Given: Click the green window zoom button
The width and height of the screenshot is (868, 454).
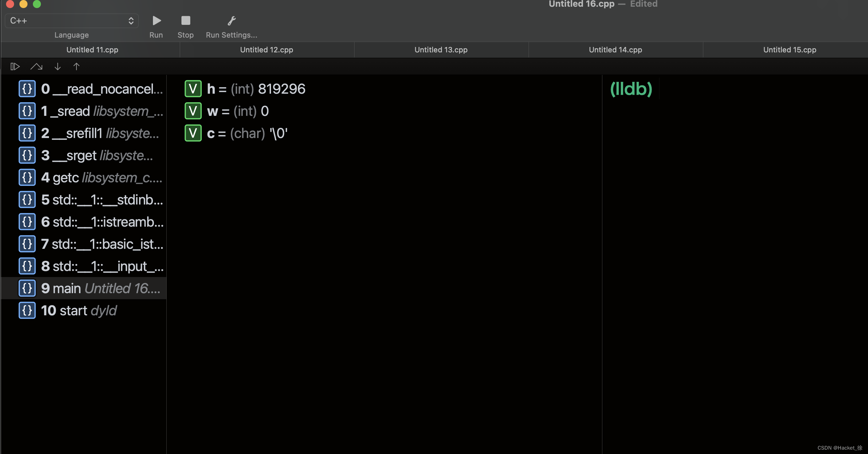Looking at the screenshot, I should [37, 4].
